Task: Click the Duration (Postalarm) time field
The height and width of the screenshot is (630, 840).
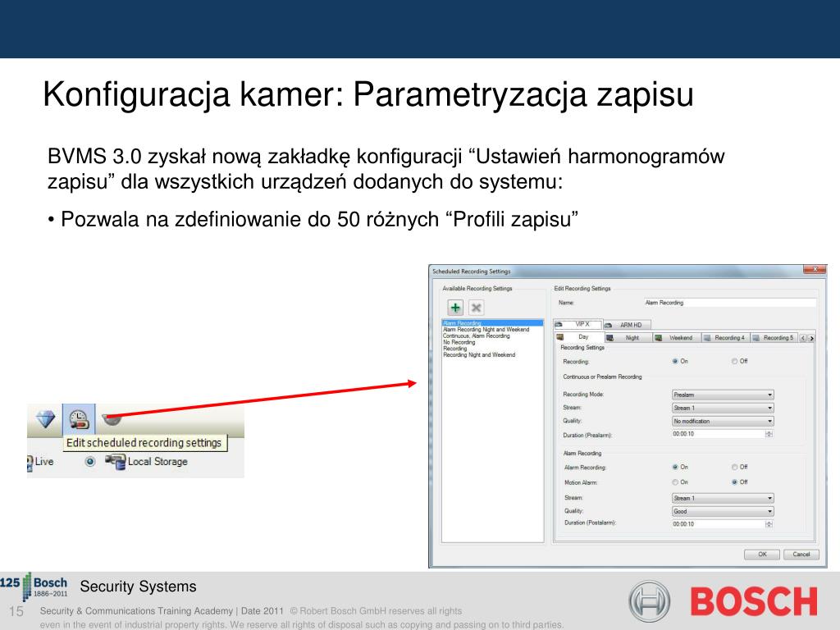Action: (x=719, y=524)
